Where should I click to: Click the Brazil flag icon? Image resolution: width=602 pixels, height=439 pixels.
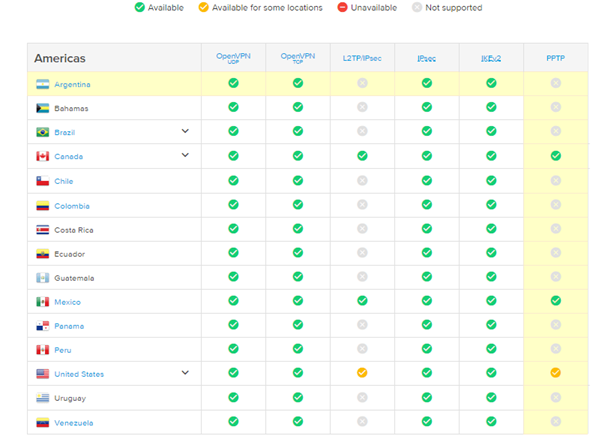click(x=43, y=132)
